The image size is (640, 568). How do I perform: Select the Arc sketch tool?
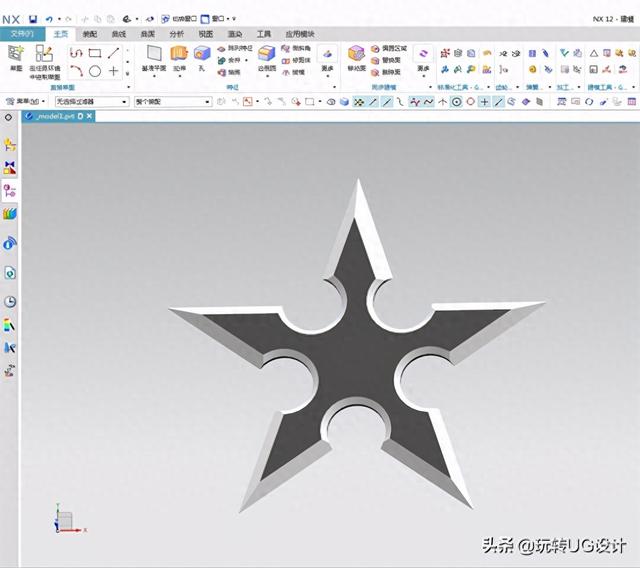click(76, 71)
